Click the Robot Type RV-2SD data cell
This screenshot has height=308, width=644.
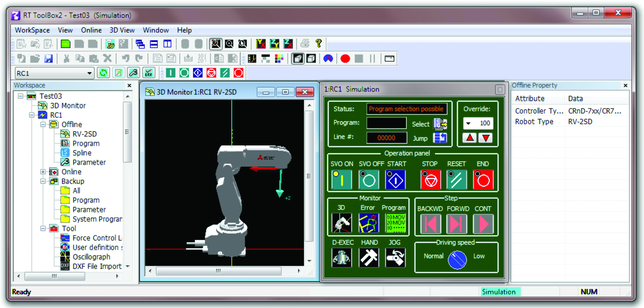[x=580, y=122]
